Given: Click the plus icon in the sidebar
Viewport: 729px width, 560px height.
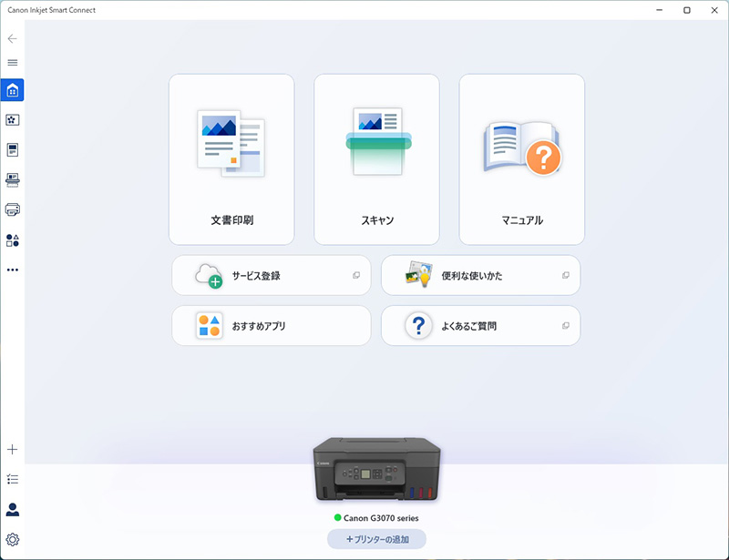Looking at the screenshot, I should (x=13, y=450).
